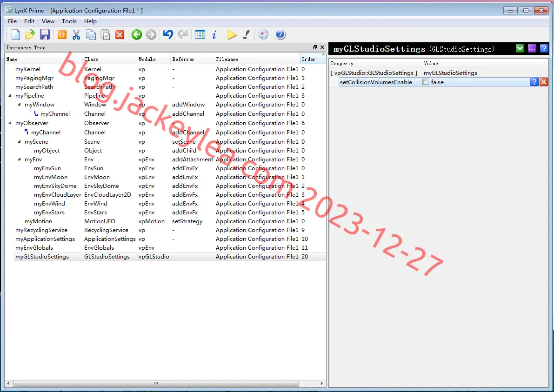The height and width of the screenshot is (392, 554).
Task: Undo the last action with the blue arrow
Action: pyautogui.click(x=168, y=34)
